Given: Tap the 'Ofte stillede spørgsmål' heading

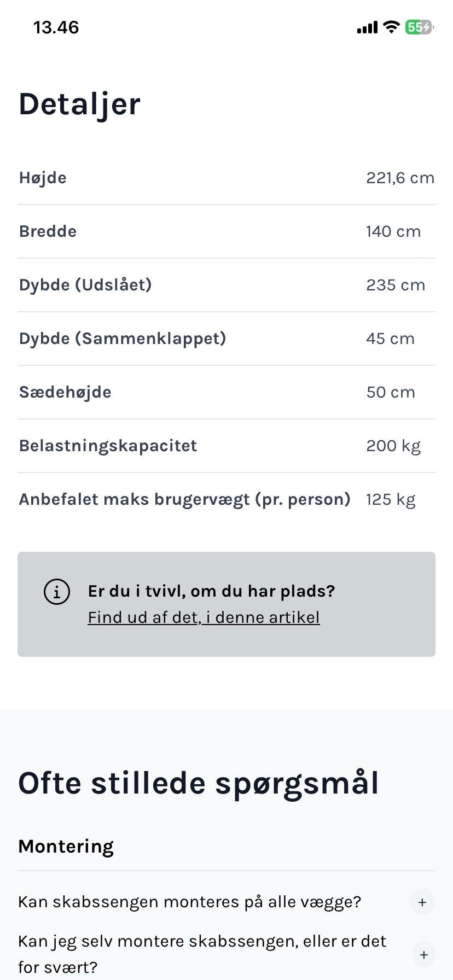Looking at the screenshot, I should (x=199, y=783).
